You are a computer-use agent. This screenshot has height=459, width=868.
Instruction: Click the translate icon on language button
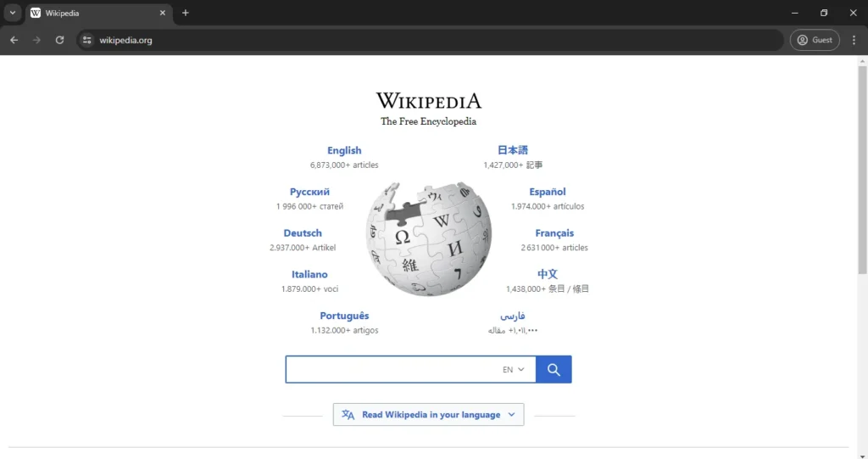348,415
